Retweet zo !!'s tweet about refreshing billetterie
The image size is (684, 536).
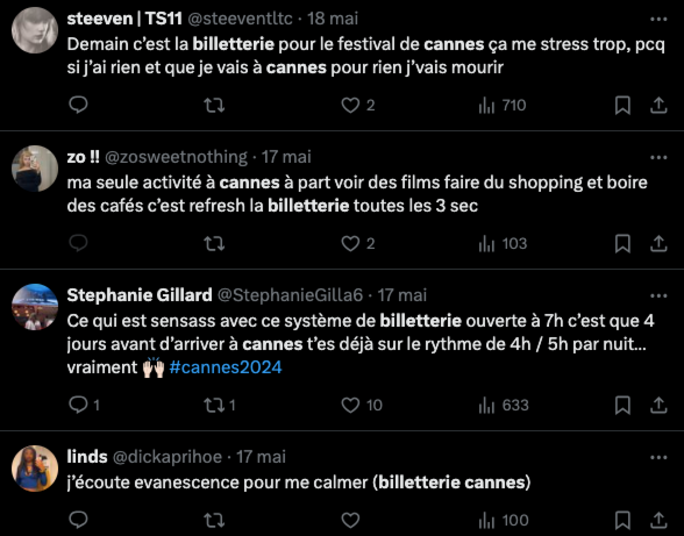[x=214, y=243]
